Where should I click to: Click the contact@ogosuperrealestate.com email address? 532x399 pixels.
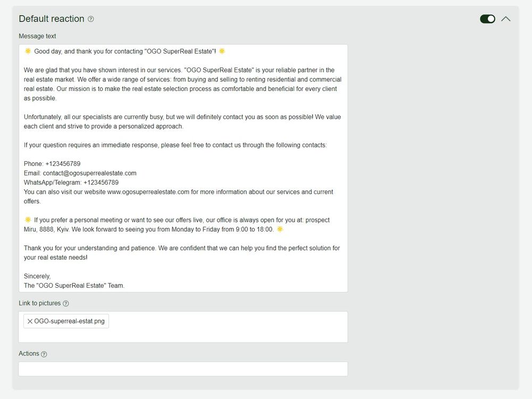click(x=89, y=173)
